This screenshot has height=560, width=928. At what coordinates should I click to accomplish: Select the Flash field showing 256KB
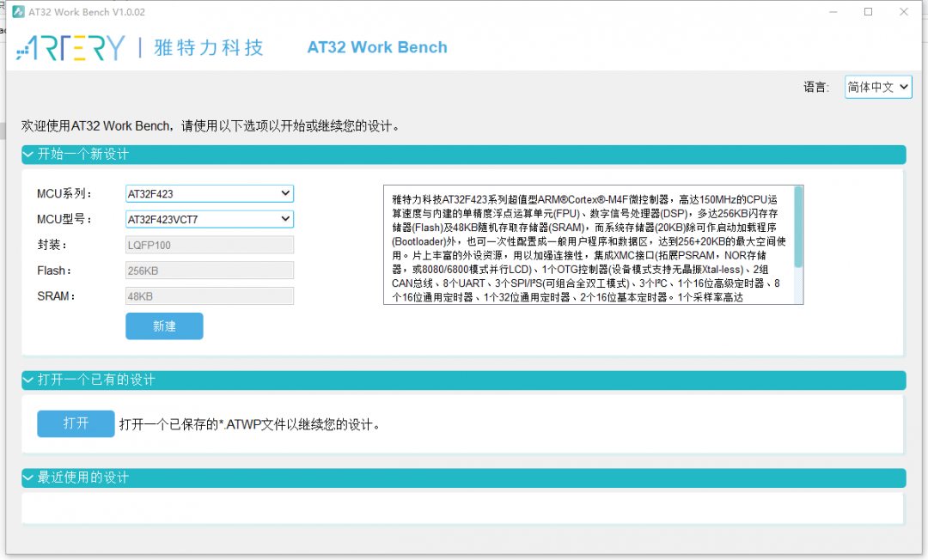click(x=209, y=271)
